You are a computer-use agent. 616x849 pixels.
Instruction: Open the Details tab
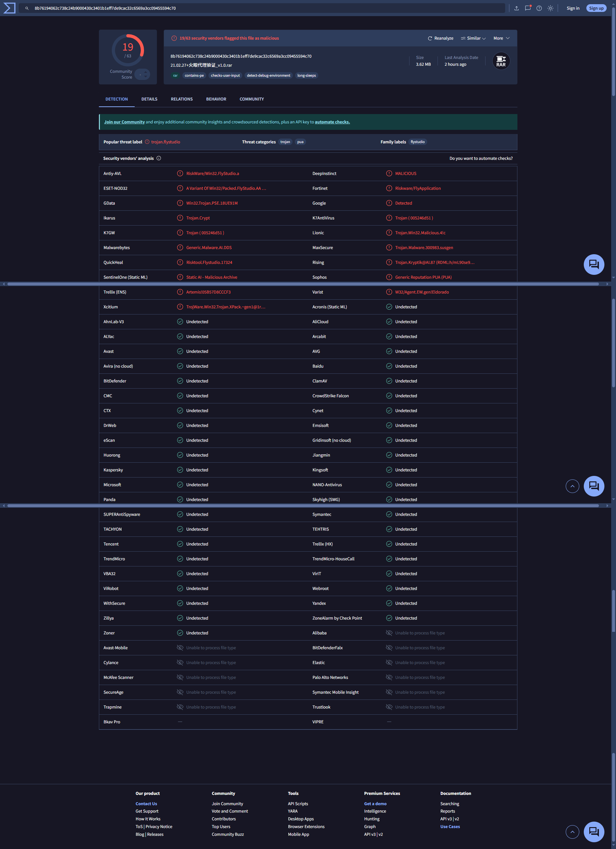tap(149, 99)
